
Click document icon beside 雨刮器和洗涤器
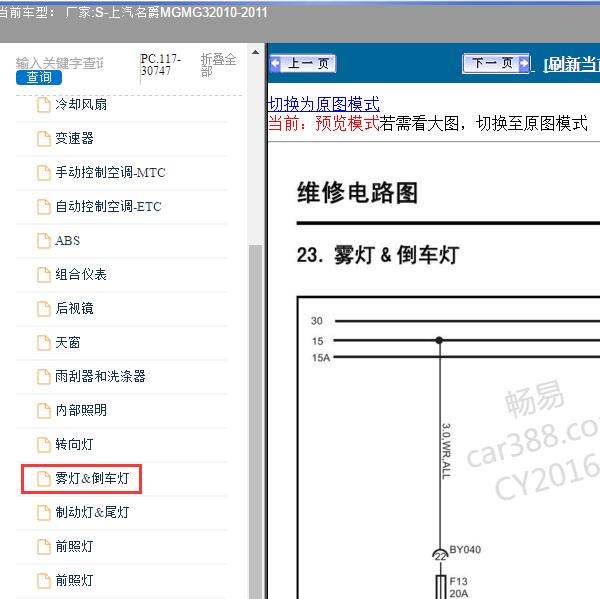[44, 377]
